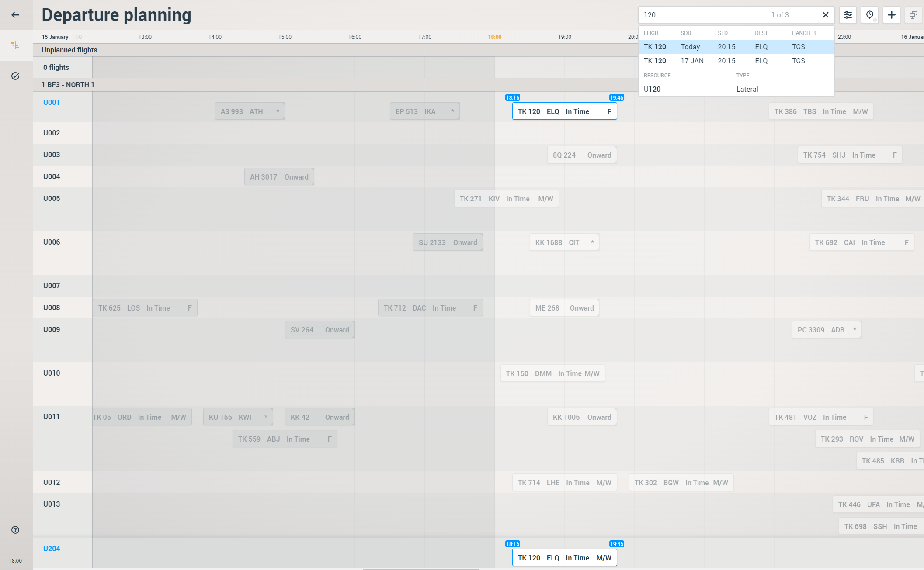Select the TK 698 SSH flight bar
The height and width of the screenshot is (570, 924).
882,526
